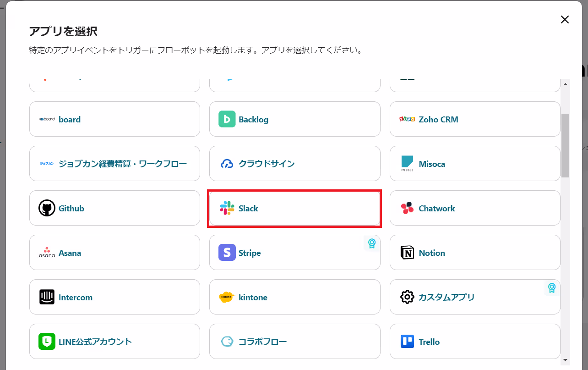Click the kintone yellow cloud icon
Image resolution: width=588 pixels, height=370 pixels.
pos(227,297)
